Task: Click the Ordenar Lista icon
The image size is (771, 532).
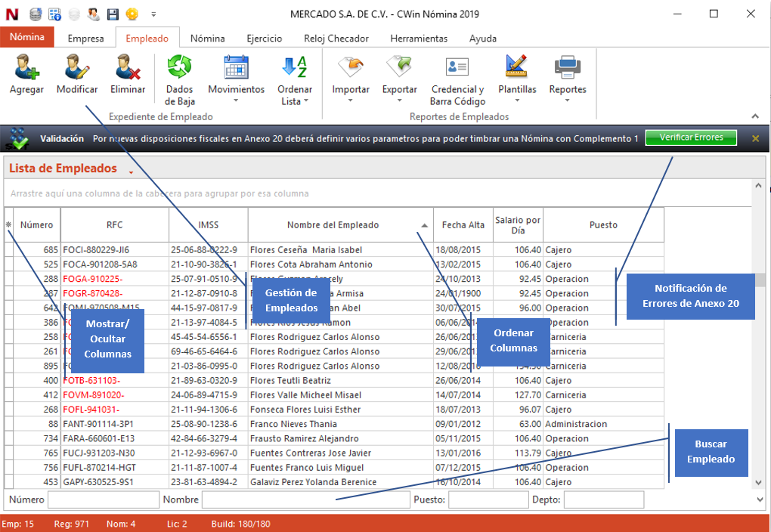Action: coord(295,67)
